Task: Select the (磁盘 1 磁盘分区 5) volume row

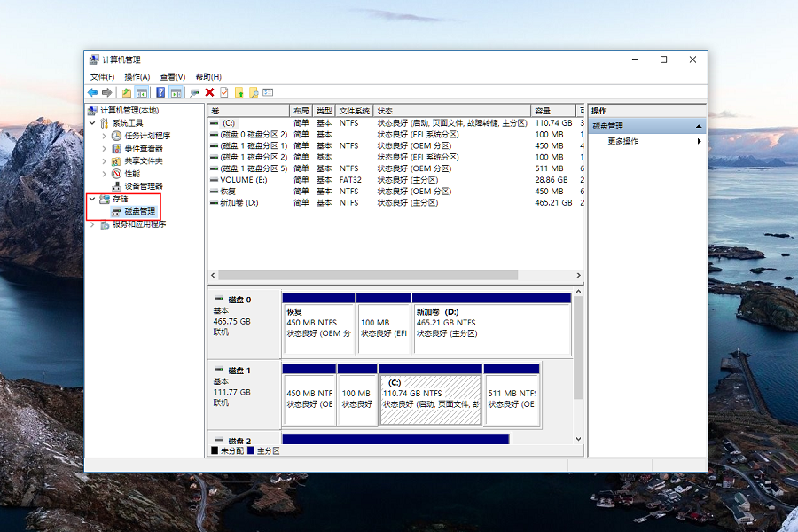Action: click(396, 168)
